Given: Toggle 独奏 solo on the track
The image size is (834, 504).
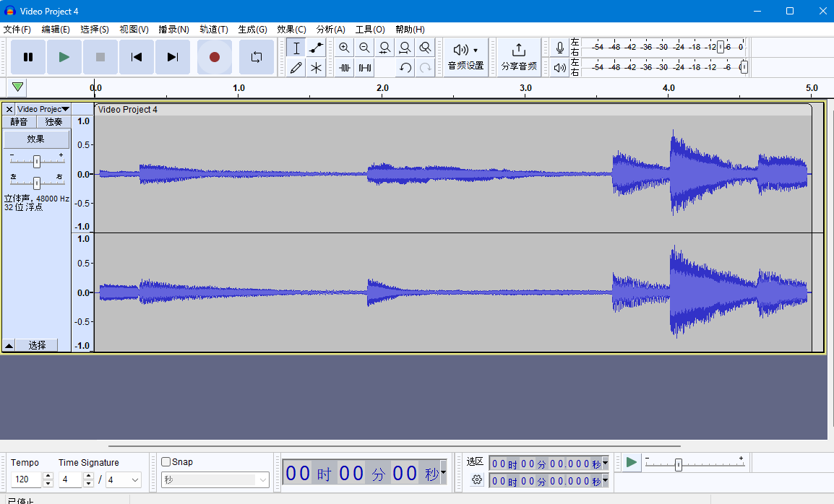Looking at the screenshot, I should click(x=53, y=122).
